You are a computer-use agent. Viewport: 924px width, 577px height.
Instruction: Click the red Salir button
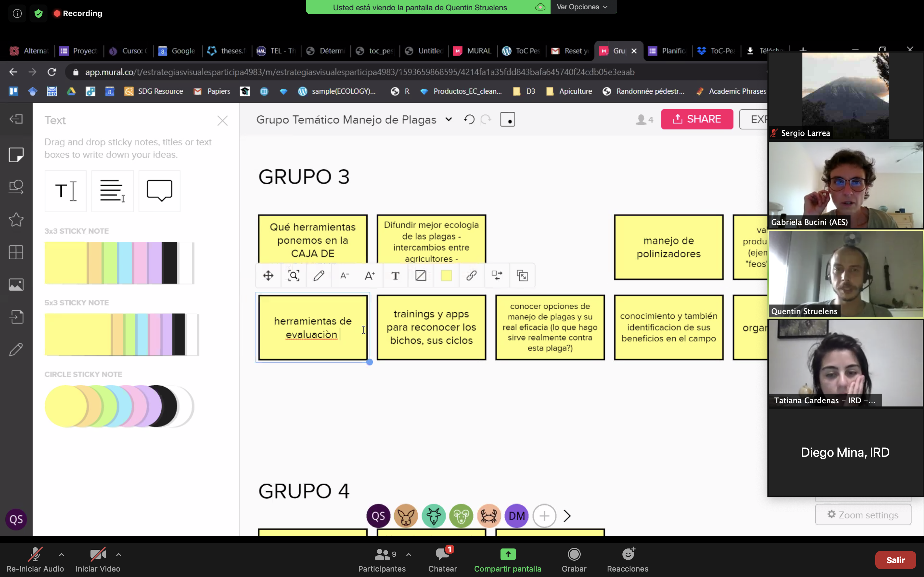895,560
